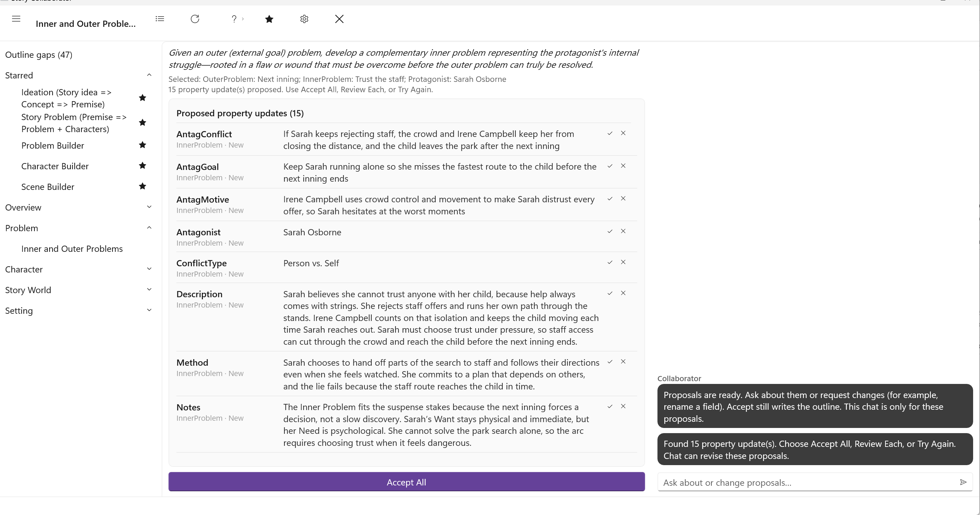
Task: Unstar the Character Builder workflow
Action: [x=142, y=165]
